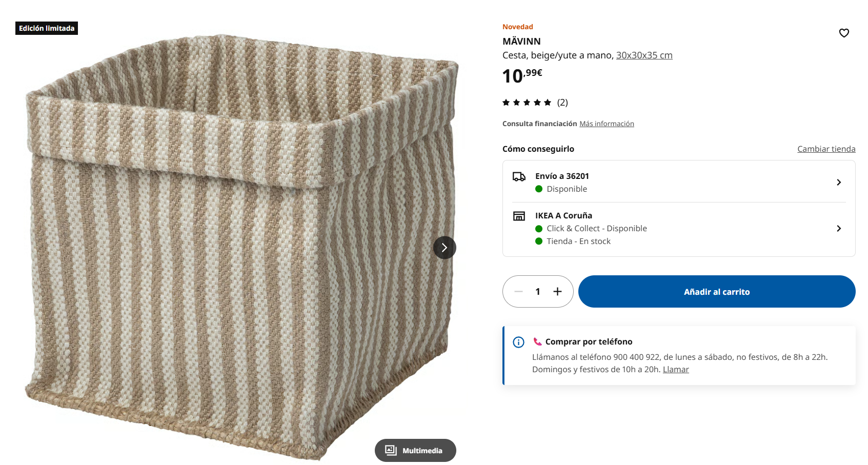Open the Multimedia gallery button

pyautogui.click(x=415, y=450)
